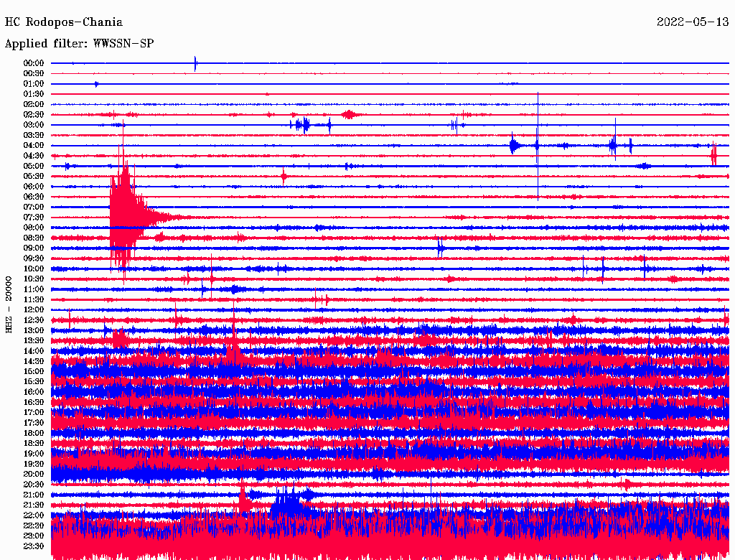Click the '23:30' time label
Screen dimensions: 735x560
[x=34, y=546]
